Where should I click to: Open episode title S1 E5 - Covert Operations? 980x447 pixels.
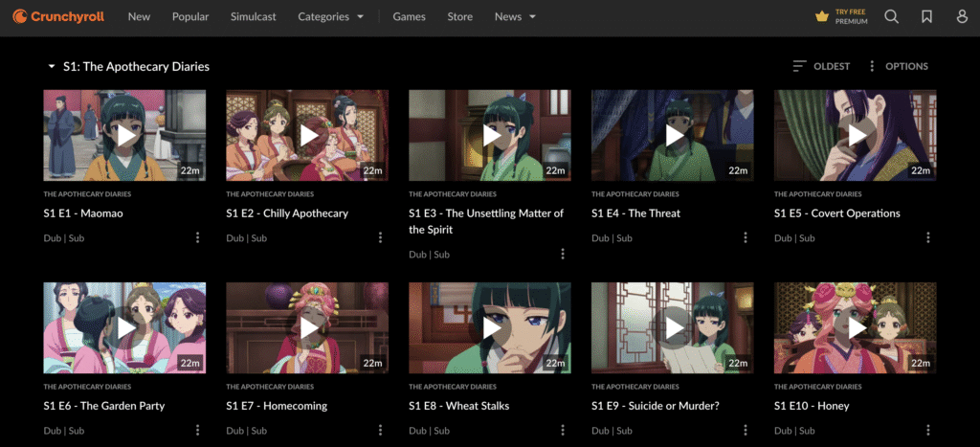point(836,213)
